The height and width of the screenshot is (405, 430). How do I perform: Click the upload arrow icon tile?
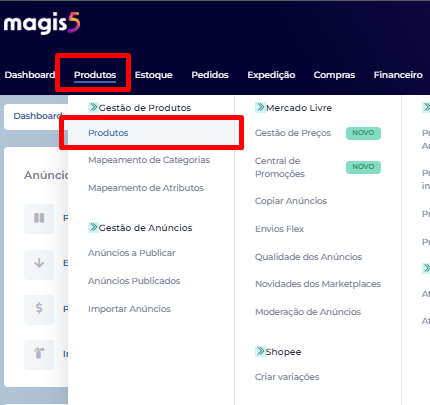(x=39, y=354)
